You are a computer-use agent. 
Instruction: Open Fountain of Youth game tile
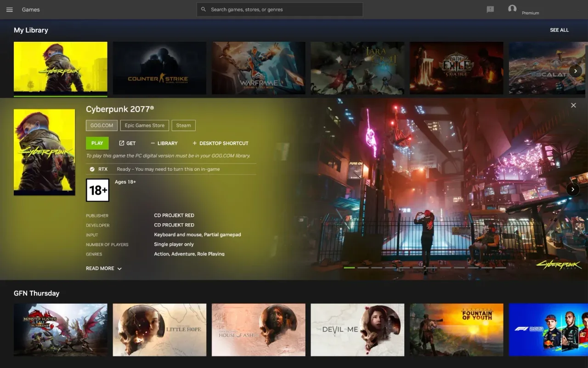pos(457,330)
